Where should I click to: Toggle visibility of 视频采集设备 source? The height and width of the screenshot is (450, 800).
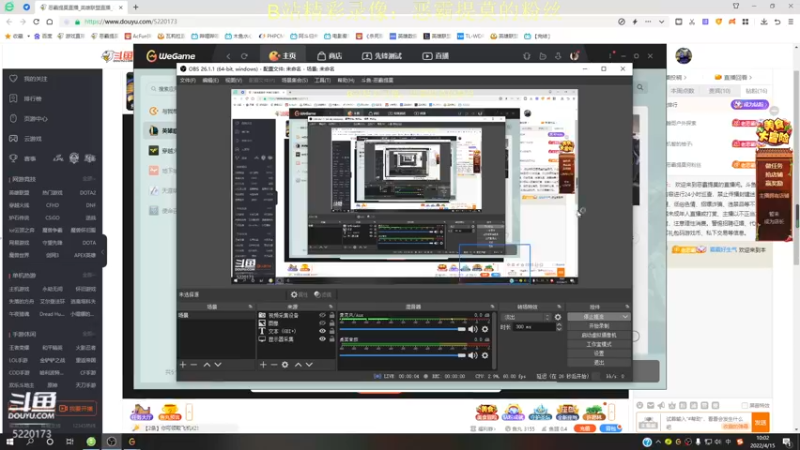(322, 315)
